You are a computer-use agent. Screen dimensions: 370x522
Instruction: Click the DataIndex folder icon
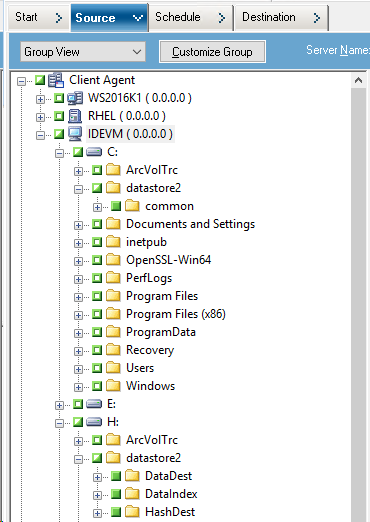click(132, 494)
